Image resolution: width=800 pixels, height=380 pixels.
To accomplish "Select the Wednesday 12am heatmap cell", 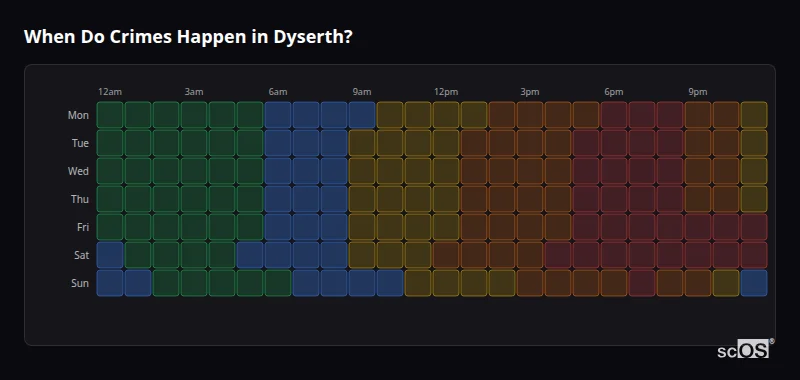I will coord(110,171).
